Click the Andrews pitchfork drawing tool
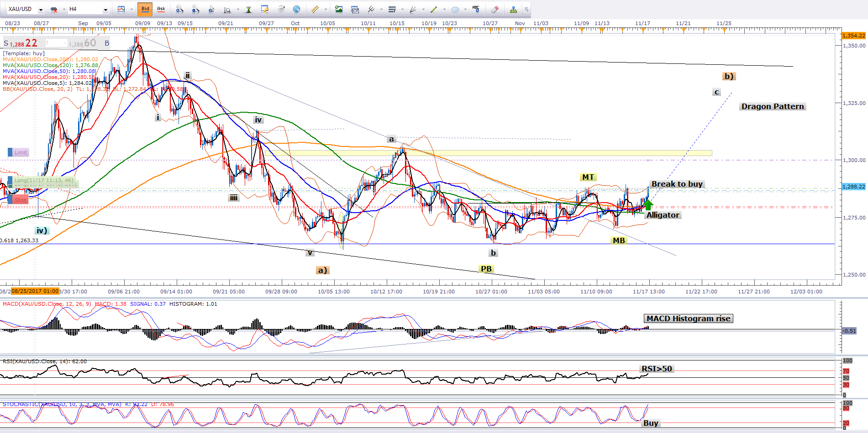This screenshot has width=868, height=433. pos(371,9)
